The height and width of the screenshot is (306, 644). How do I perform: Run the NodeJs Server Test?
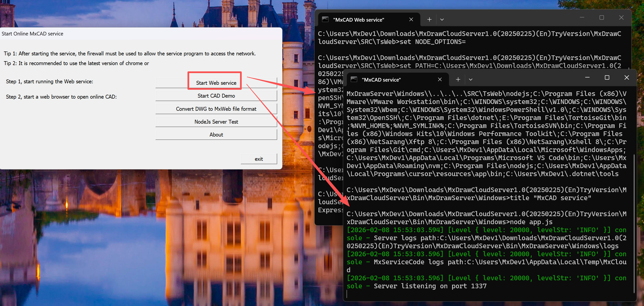[x=216, y=122]
